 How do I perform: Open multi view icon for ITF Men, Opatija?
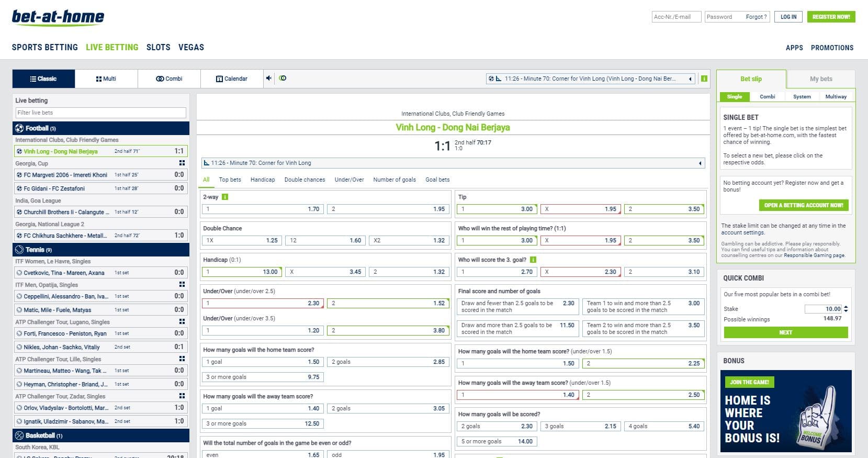pyautogui.click(x=182, y=285)
